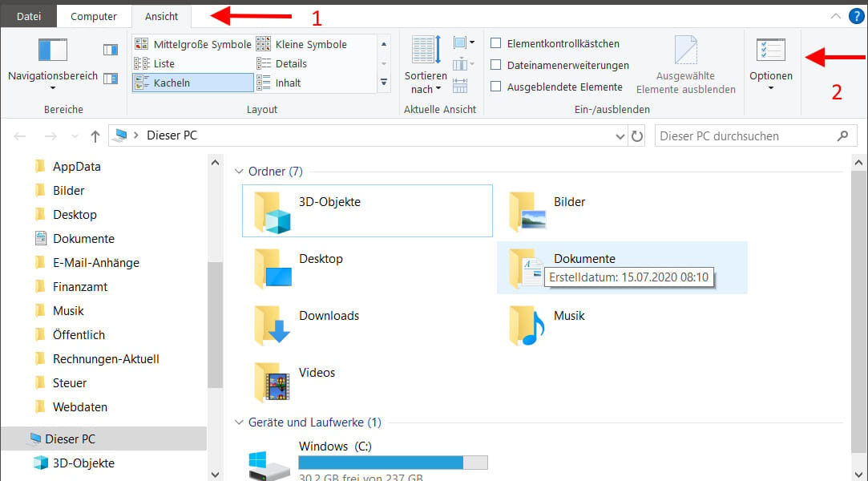868x481 pixels.
Task: Open Sortieren nach menu
Action: tap(426, 64)
